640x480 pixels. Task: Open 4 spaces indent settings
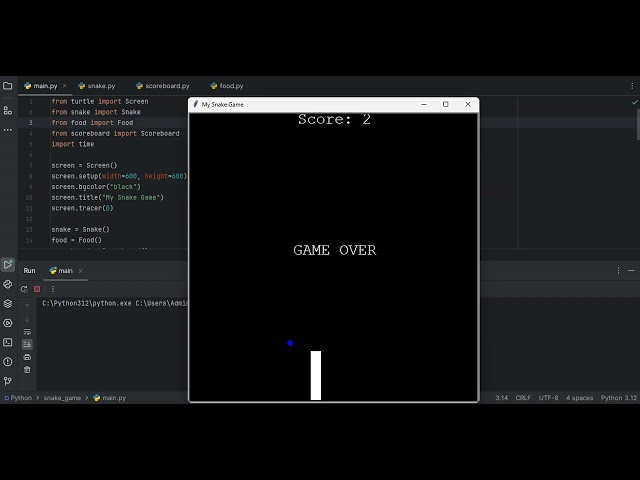[x=579, y=398]
